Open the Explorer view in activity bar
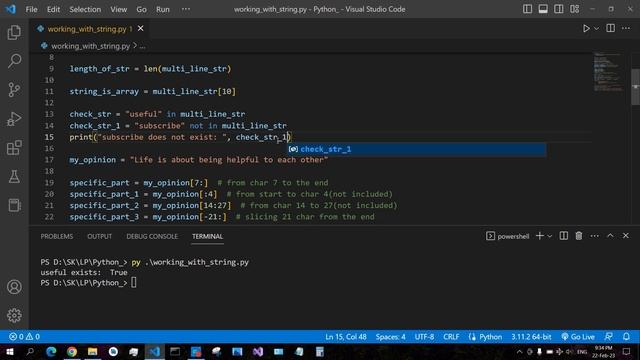The height and width of the screenshot is (360, 640). coord(14,33)
